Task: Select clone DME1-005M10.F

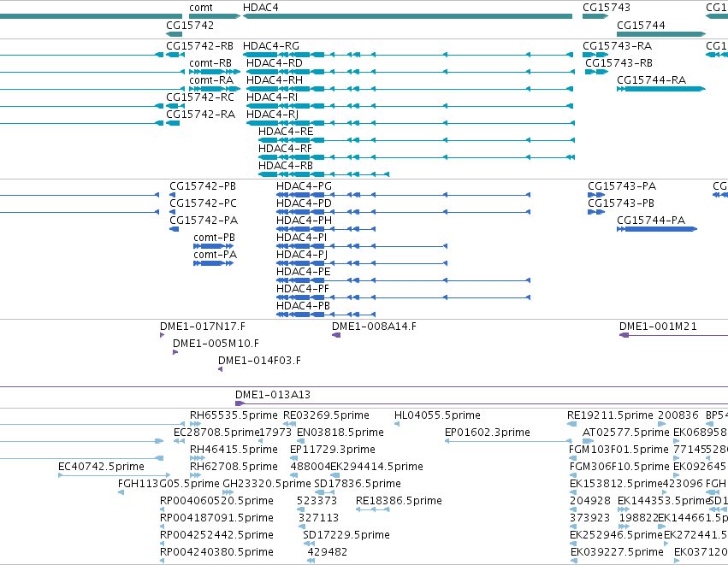Action: tap(175, 352)
